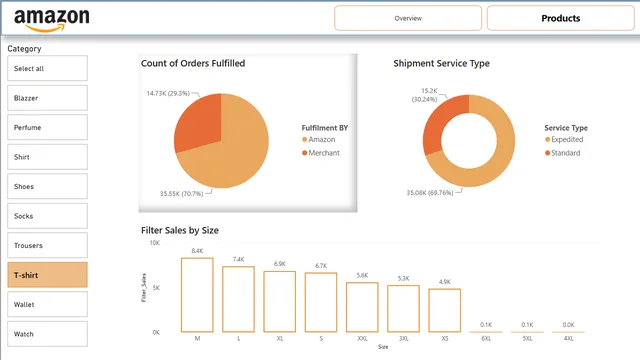Click the 8.4K bar value label
This screenshot has width=640, height=360.
197,251
